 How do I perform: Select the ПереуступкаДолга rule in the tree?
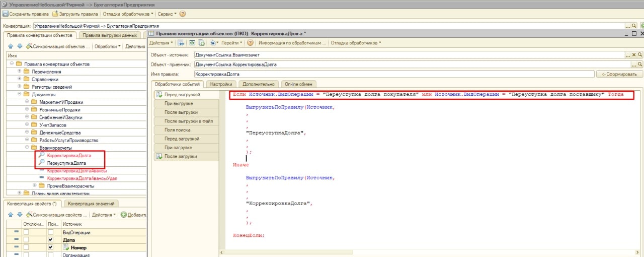(x=66, y=163)
